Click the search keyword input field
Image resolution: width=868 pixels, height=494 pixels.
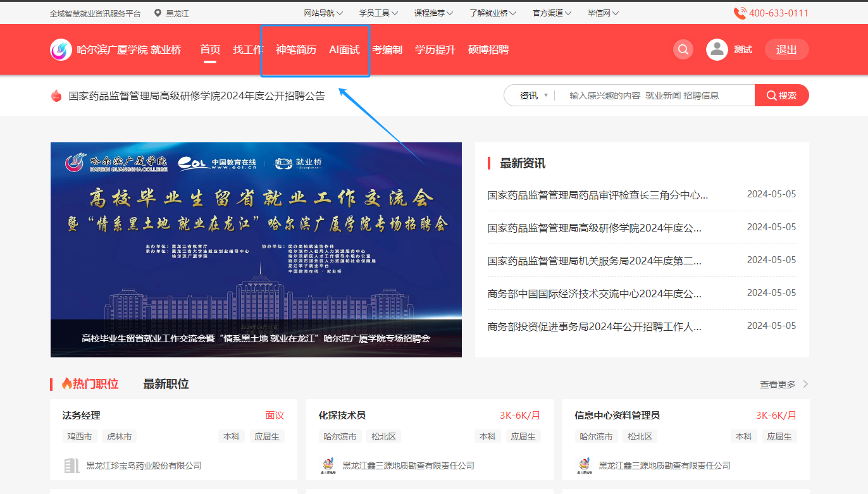click(652, 96)
